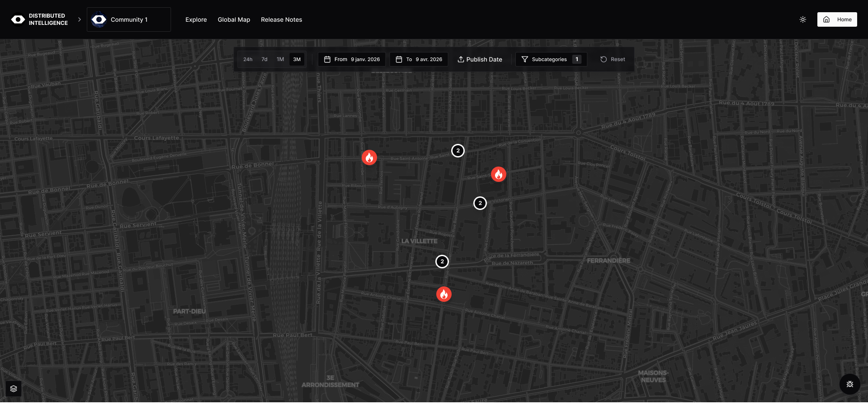Click the Home button
The width and height of the screenshot is (868, 405).
pyautogui.click(x=837, y=19)
